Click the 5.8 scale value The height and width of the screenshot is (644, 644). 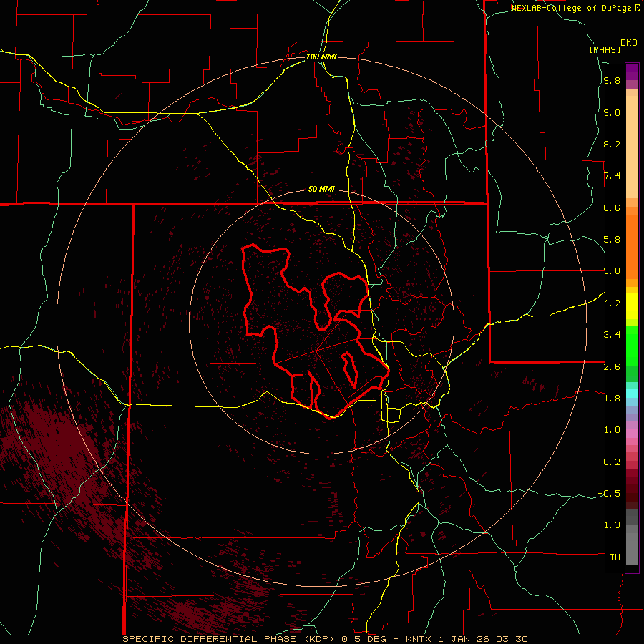[x=612, y=240]
